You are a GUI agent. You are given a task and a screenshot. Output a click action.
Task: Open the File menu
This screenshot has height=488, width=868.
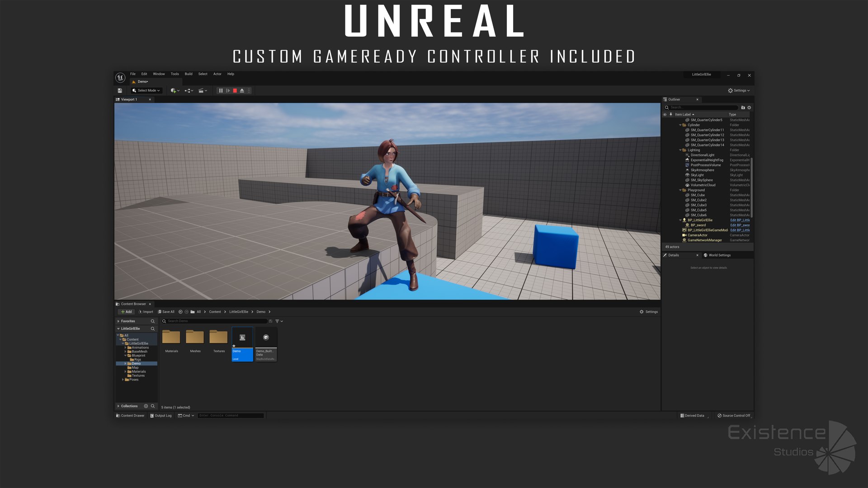click(x=133, y=74)
